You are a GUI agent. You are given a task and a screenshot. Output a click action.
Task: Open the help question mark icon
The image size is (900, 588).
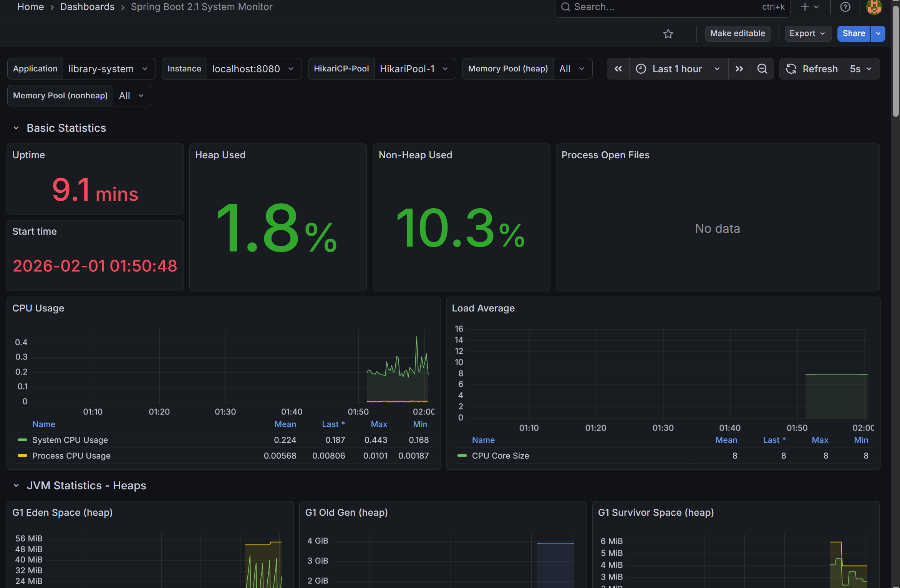(x=845, y=7)
